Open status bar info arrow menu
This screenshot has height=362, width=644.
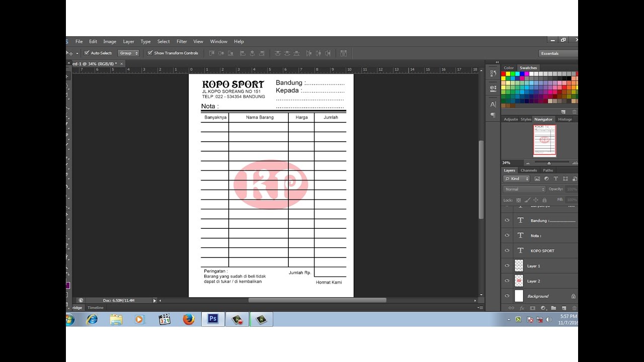click(155, 300)
